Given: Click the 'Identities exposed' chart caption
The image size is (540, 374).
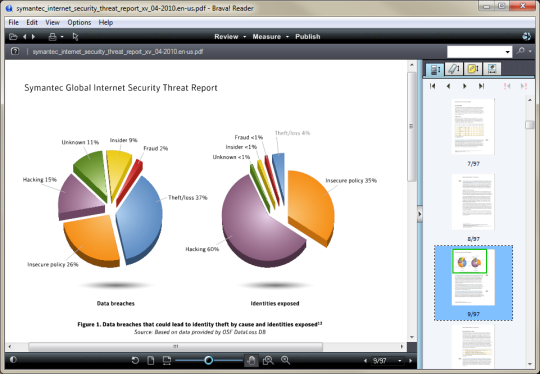Looking at the screenshot, I should (x=275, y=303).
